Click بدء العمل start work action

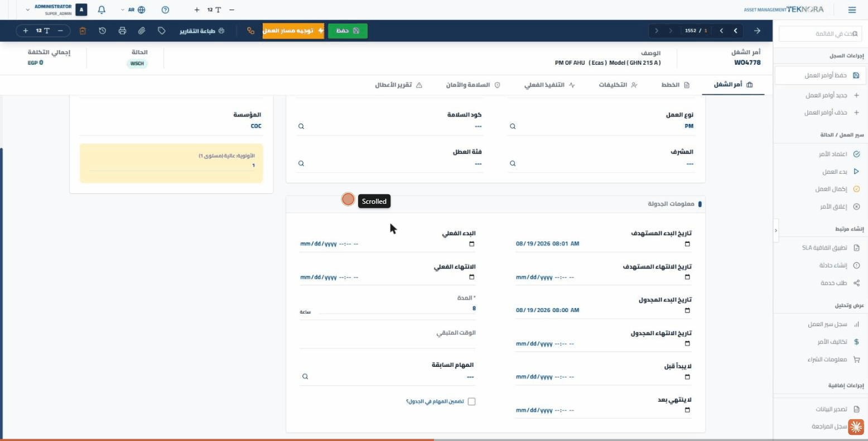[841, 172]
